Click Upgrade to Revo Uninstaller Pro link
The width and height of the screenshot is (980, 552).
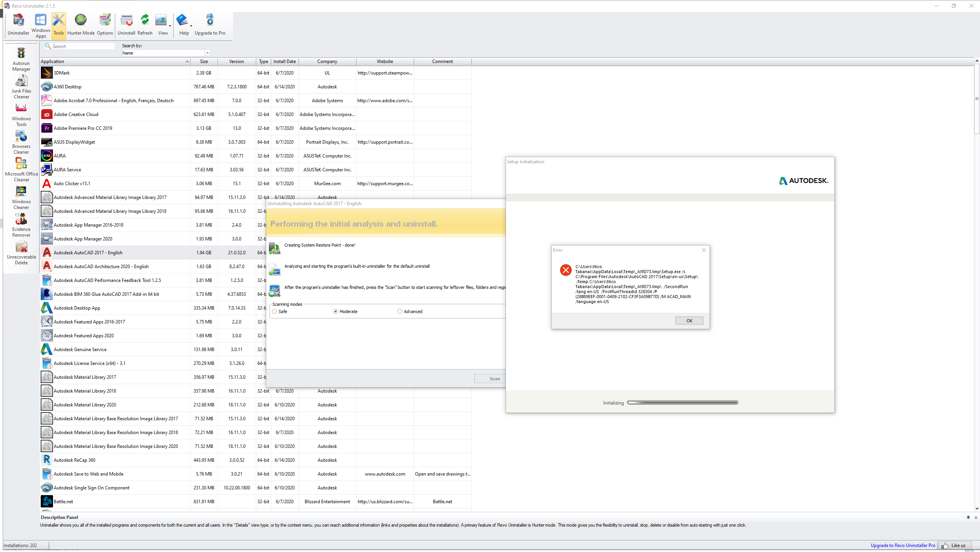click(x=903, y=545)
